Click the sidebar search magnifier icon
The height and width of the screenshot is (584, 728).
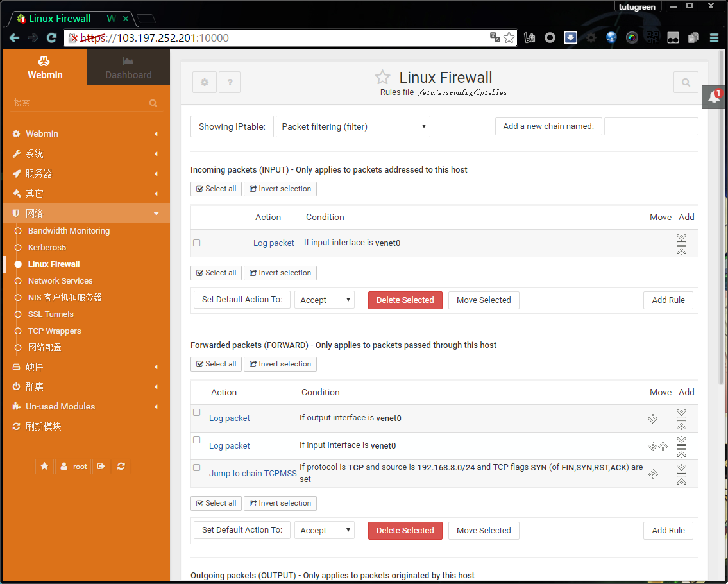point(153,103)
